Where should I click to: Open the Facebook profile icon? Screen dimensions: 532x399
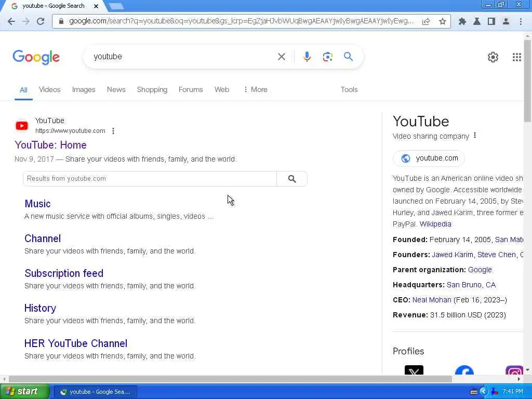464,370
